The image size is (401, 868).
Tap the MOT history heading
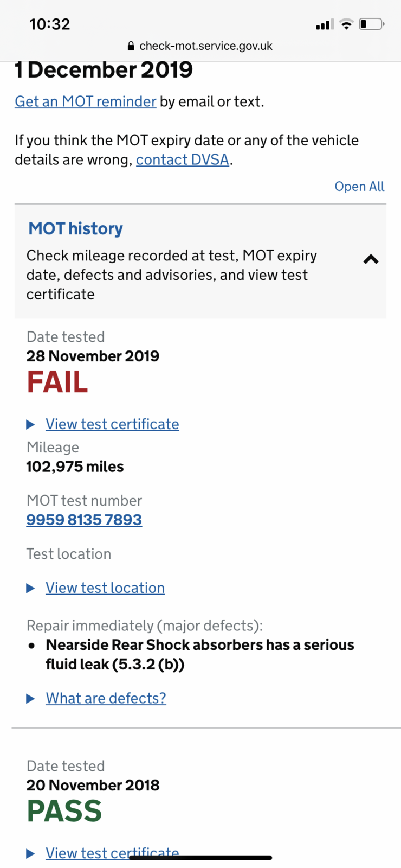click(76, 228)
